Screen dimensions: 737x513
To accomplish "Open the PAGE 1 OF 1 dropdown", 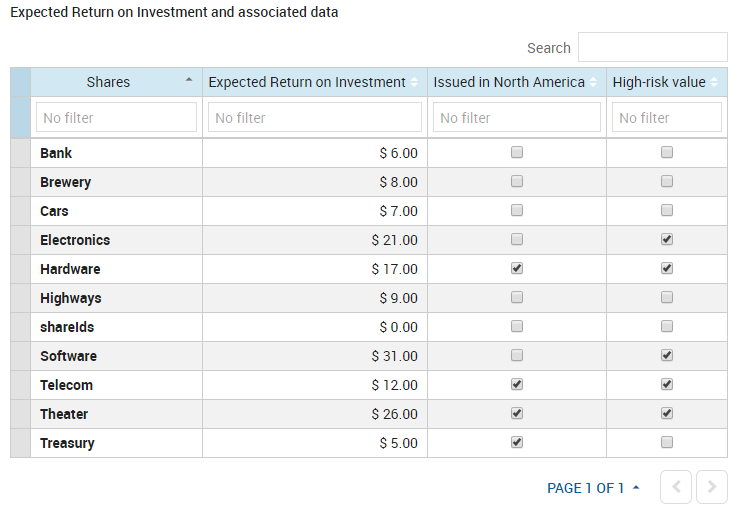I will (x=593, y=488).
